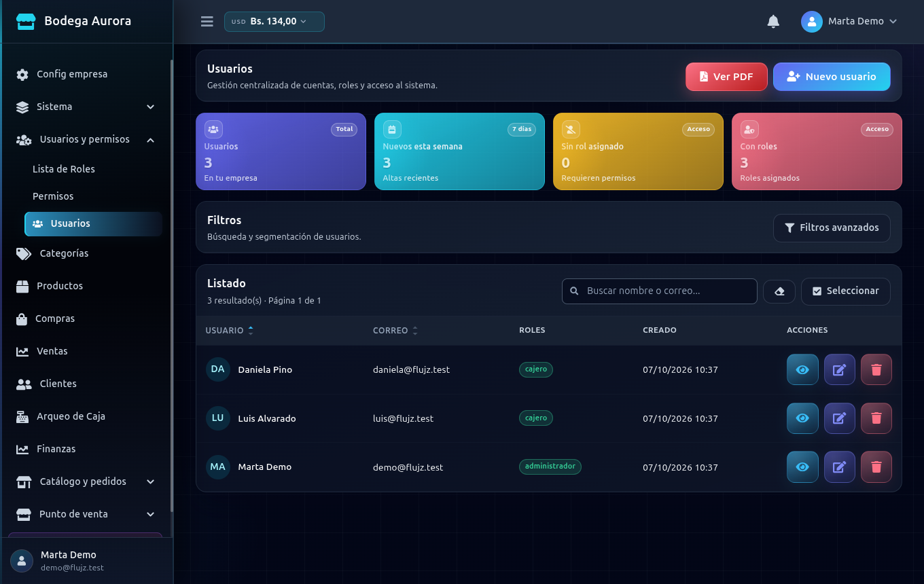
Task: Edit Luis Alvarado's user record
Action: (839, 418)
